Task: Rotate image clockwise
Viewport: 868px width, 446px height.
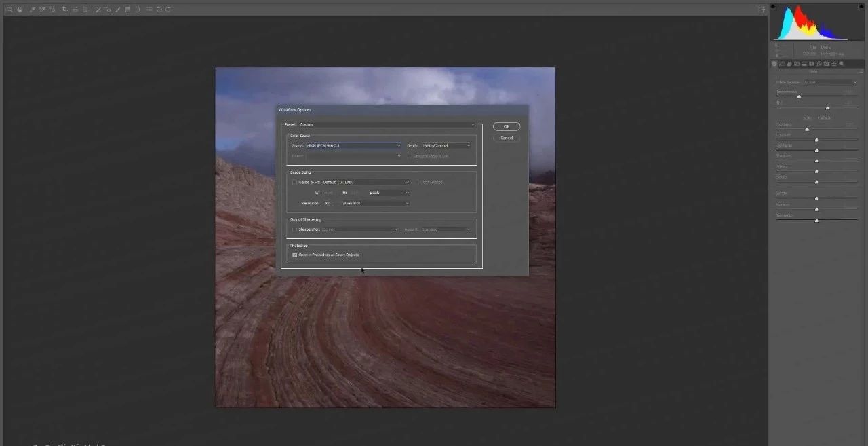Action: click(x=168, y=10)
